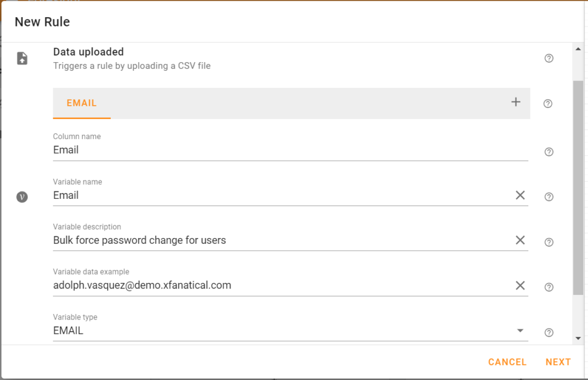Open help next to the EMAIL column tab
The image size is (588, 380).
[548, 103]
